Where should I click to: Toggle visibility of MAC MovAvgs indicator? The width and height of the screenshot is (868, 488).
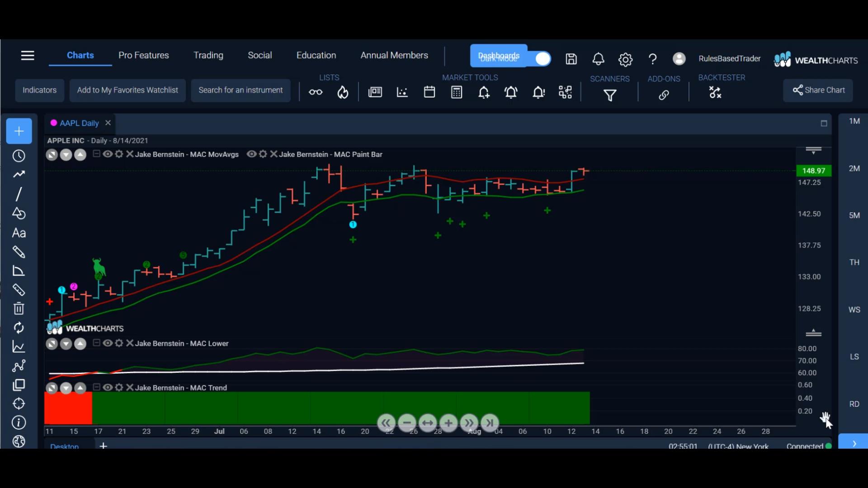click(x=108, y=154)
